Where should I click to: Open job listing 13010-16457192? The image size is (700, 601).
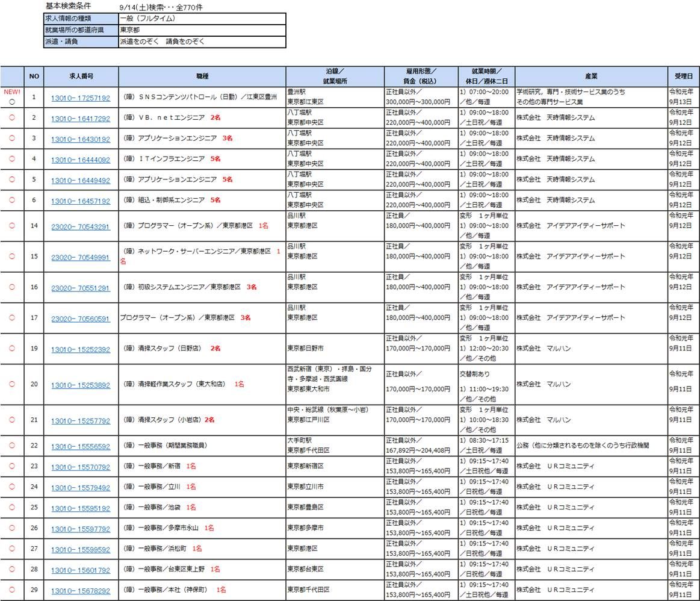[81, 201]
